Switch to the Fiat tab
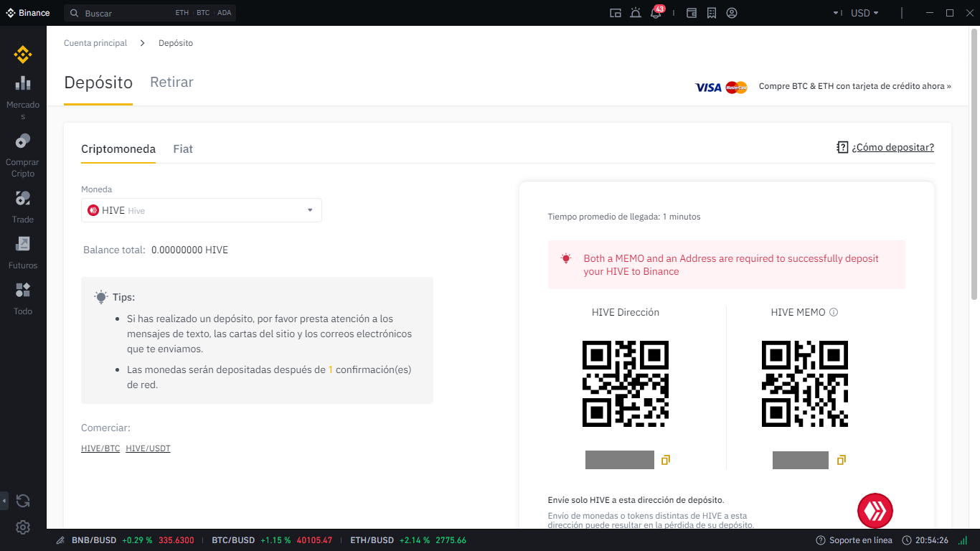980x551 pixels. click(x=183, y=149)
